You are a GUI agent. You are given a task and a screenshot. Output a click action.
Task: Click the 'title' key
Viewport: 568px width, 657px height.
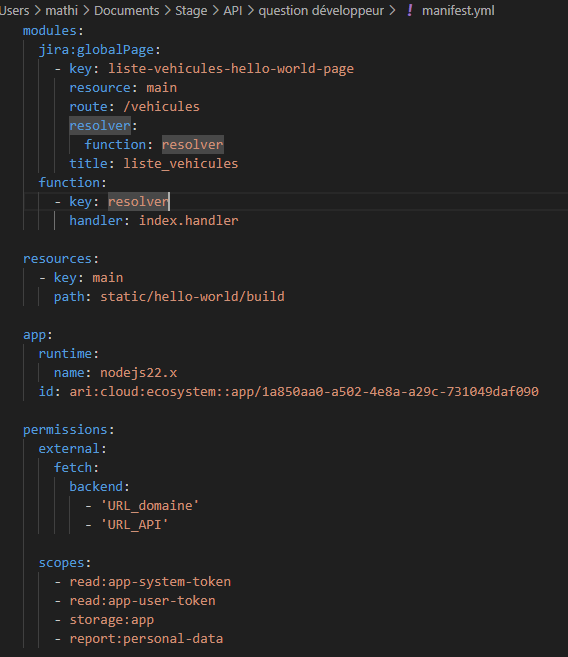click(88, 163)
